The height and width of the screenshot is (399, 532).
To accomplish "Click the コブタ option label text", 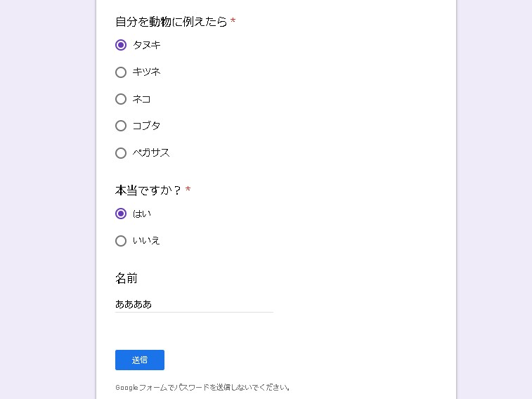I will (x=146, y=126).
